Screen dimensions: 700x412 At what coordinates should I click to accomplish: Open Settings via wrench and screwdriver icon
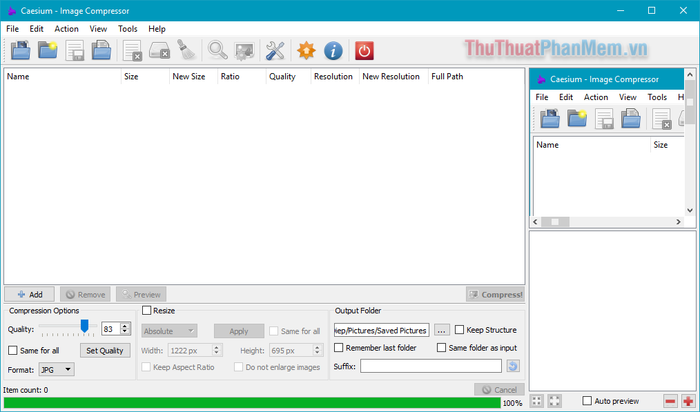coord(275,50)
